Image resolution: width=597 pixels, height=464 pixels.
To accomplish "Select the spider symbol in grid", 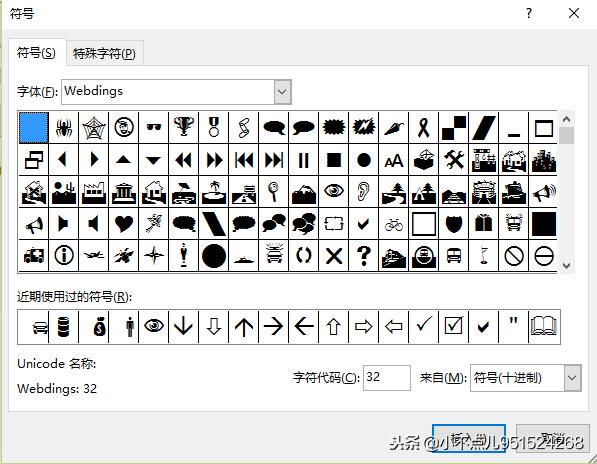I will point(64,128).
